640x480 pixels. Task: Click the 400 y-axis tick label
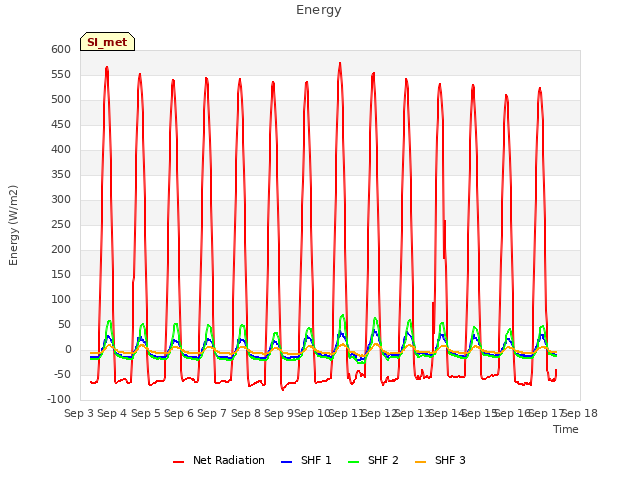pos(61,150)
